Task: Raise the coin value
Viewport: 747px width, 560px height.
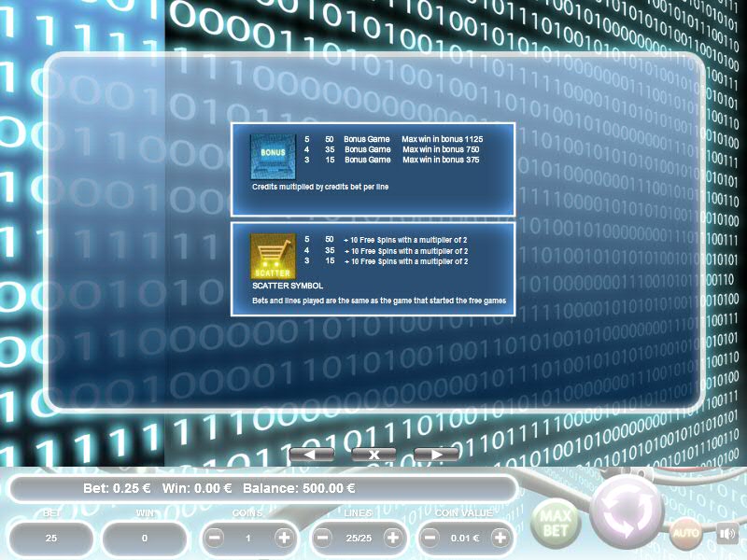Action: point(500,538)
